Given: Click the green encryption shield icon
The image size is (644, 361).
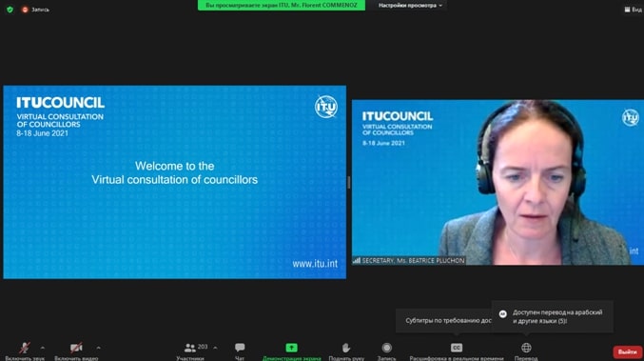Looking at the screenshot, I should [10, 10].
